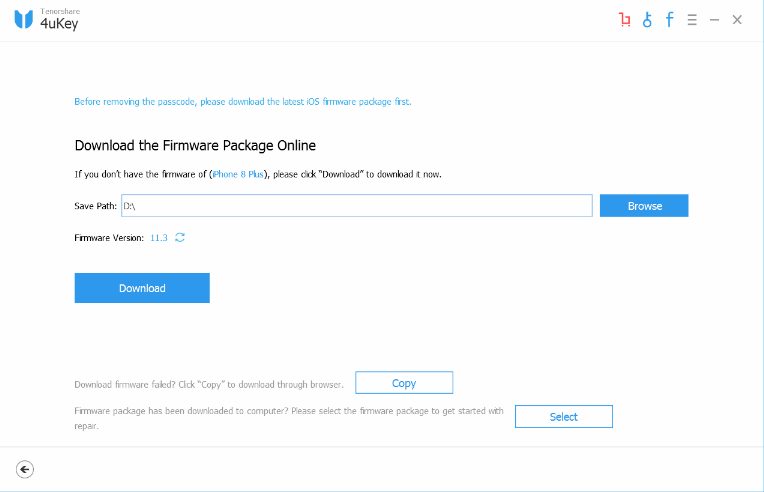764x492 pixels.
Task: Click the 'Firmware Version:' label
Action: click(109, 238)
